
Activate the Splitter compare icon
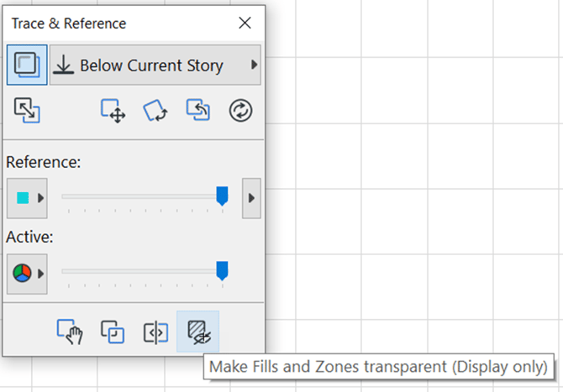(x=155, y=332)
